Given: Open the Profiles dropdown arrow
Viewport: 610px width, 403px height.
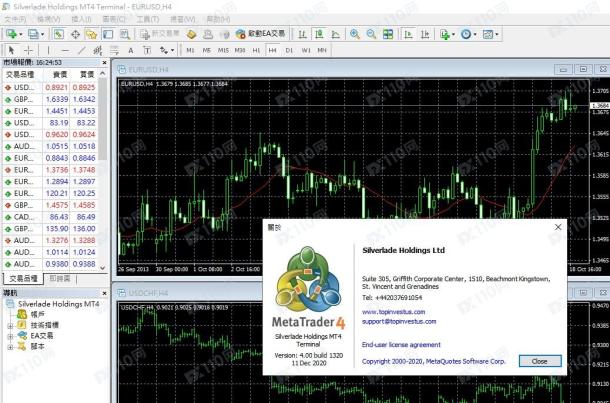Looking at the screenshot, I should click(x=42, y=34).
